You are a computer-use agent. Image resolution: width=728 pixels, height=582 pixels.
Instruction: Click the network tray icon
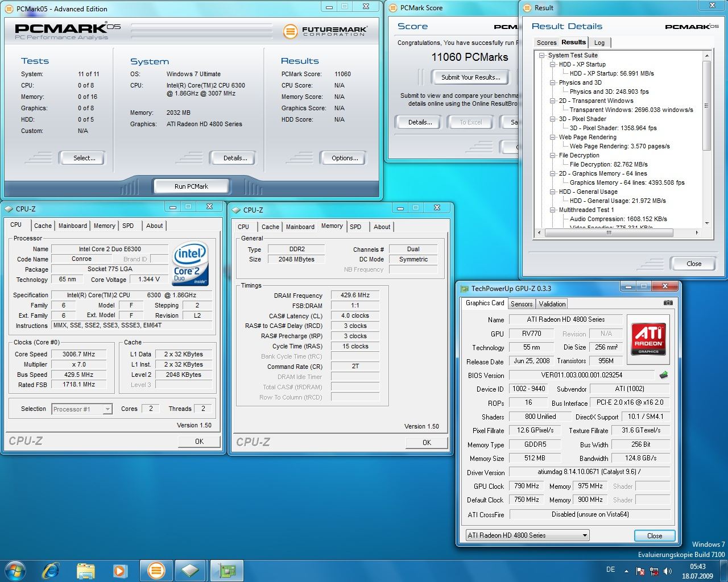coord(654,571)
